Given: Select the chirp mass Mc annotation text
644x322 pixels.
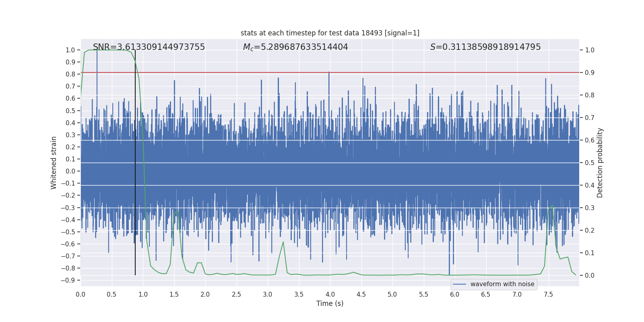Looking at the screenshot, I should [295, 47].
